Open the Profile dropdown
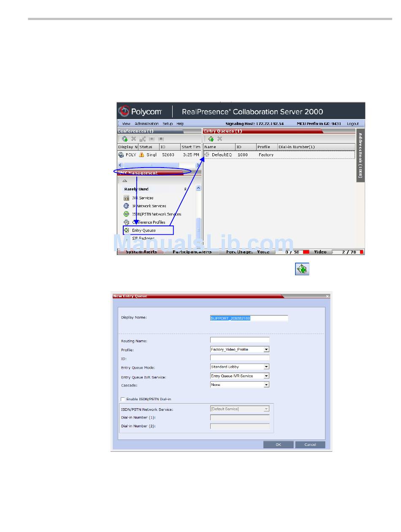This screenshot has height=532, width=401. [266, 350]
